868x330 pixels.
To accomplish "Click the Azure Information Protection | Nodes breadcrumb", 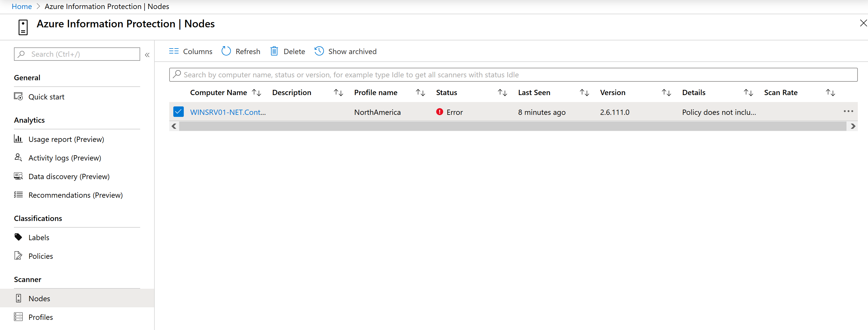I will click(107, 6).
